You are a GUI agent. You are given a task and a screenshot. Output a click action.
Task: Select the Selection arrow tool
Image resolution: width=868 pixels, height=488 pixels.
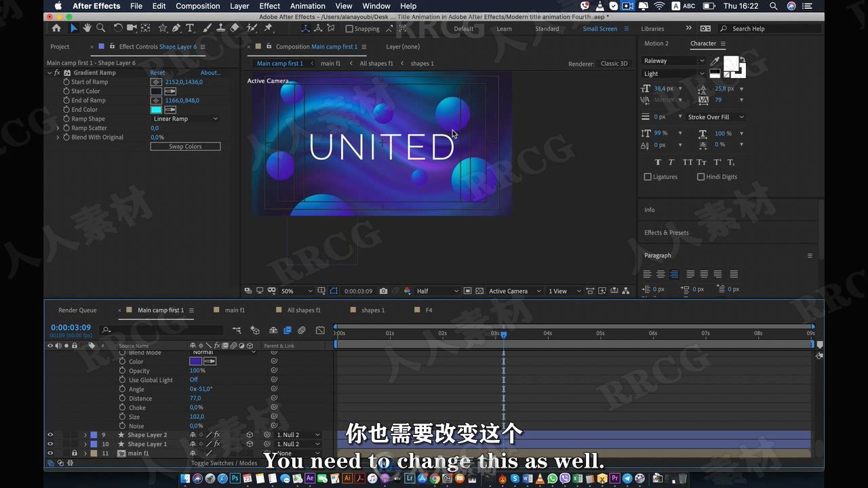pos(74,28)
